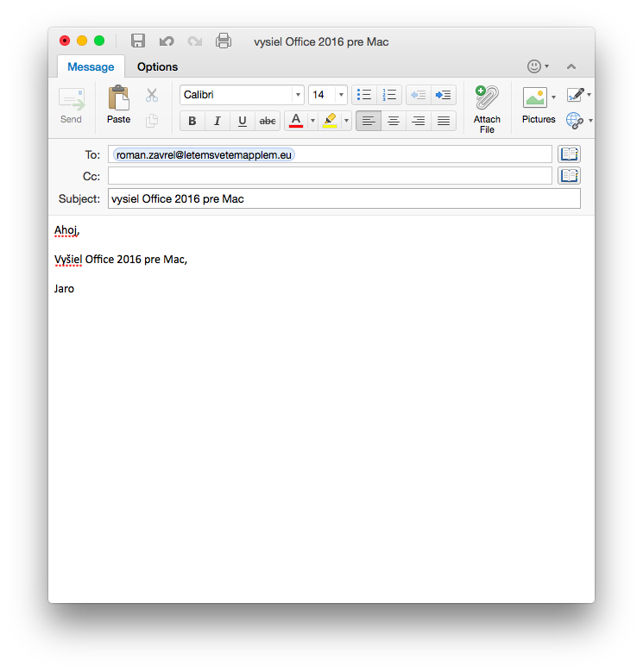Click the smiley feedback icon
The height and width of the screenshot is (672, 643).
534,66
